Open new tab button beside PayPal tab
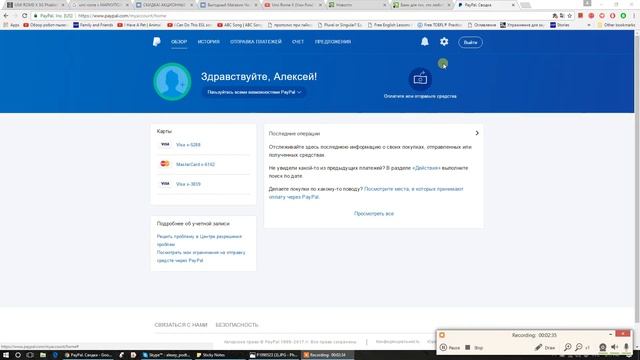Screen dimensions: 640x360 [525, 5]
